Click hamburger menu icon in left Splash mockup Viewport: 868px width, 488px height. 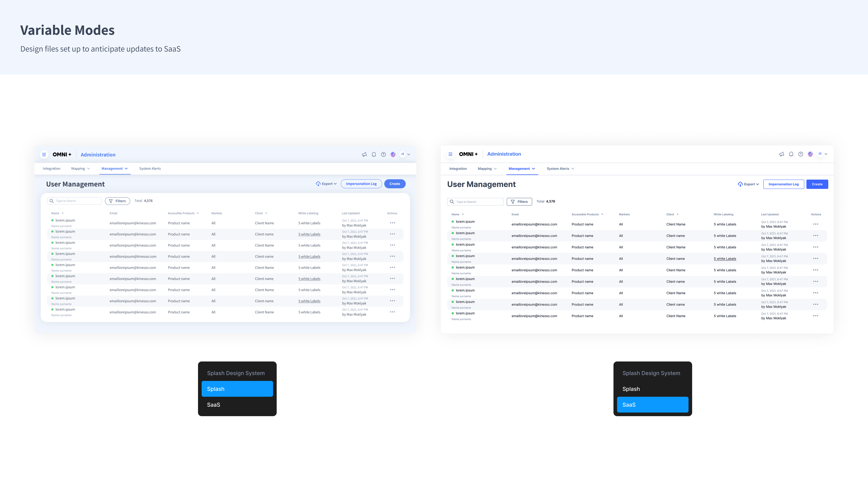point(44,155)
